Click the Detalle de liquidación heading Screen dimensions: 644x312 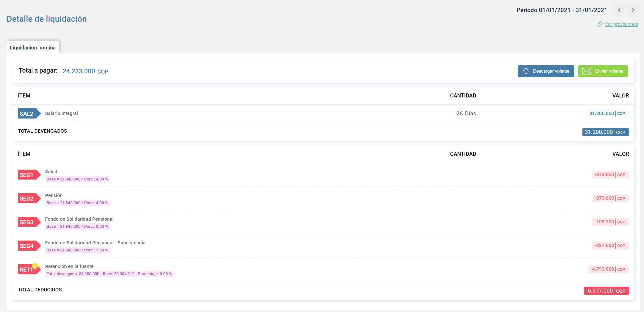pos(47,19)
